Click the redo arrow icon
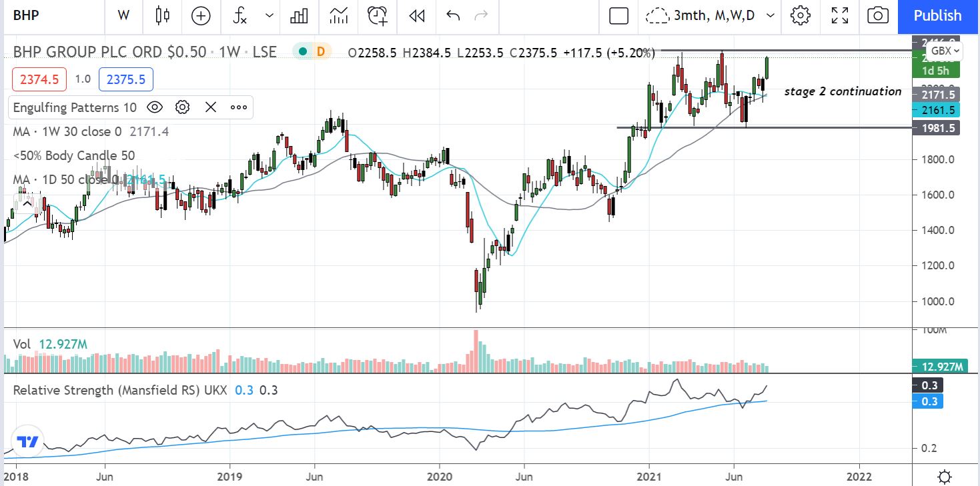Image resolution: width=980 pixels, height=486 pixels. coord(480,15)
